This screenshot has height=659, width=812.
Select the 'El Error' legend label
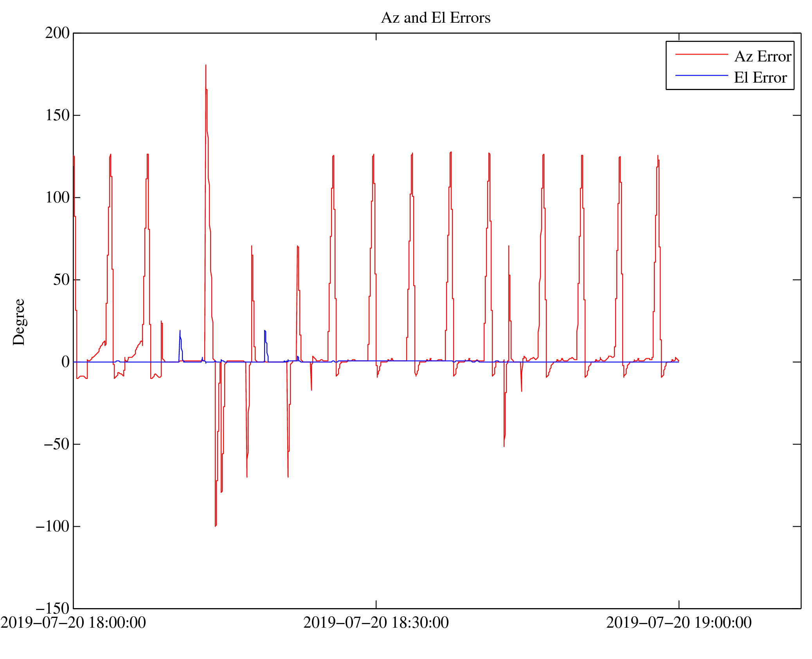coord(760,78)
